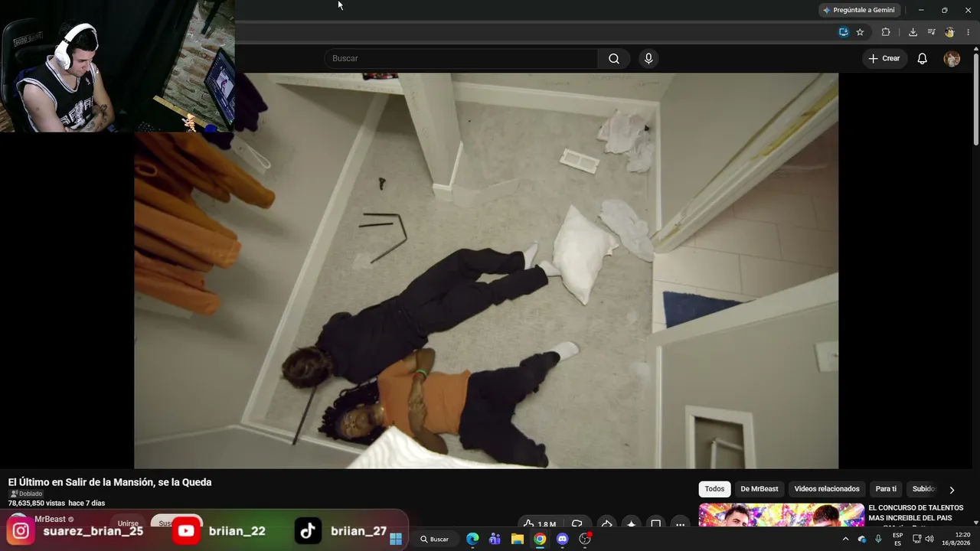Click the install app icon in address bar

(x=844, y=32)
